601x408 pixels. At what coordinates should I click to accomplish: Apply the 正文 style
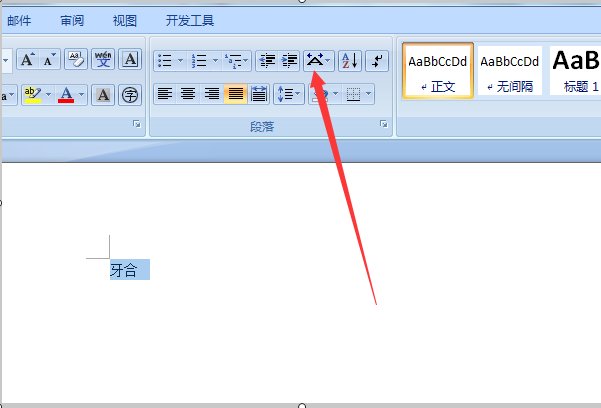(438, 71)
